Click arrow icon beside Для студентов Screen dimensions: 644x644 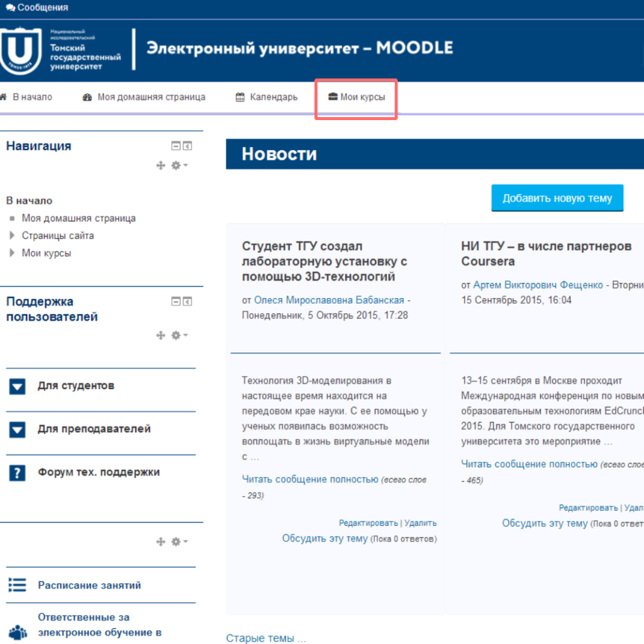point(17,387)
